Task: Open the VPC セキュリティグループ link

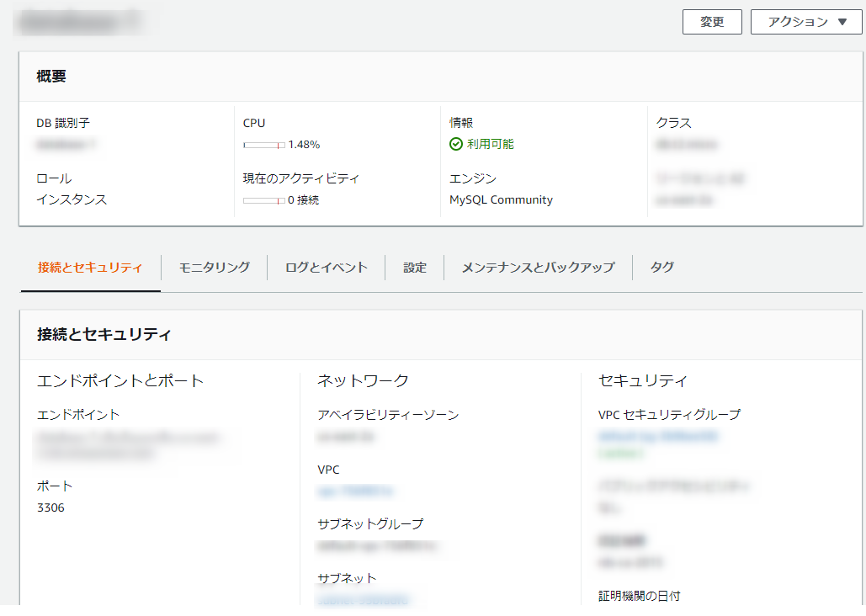Action: tap(657, 437)
